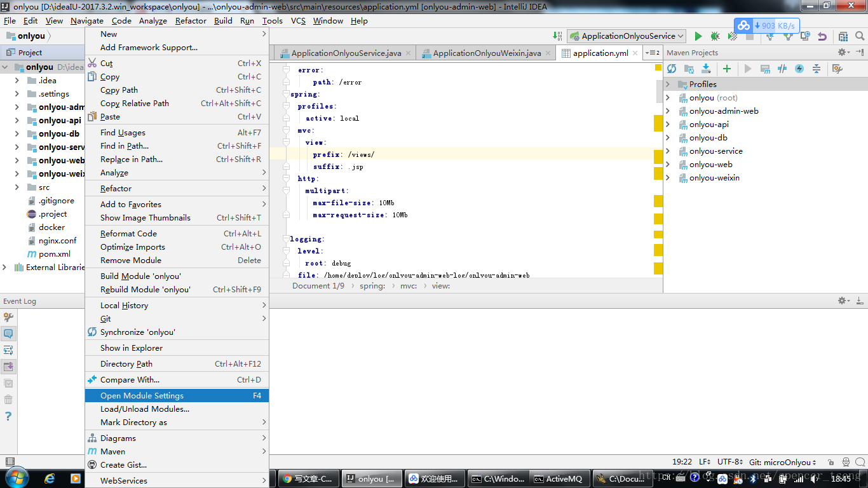868x488 pixels.
Task: Reimport all Maven projects icon
Action: tap(672, 69)
